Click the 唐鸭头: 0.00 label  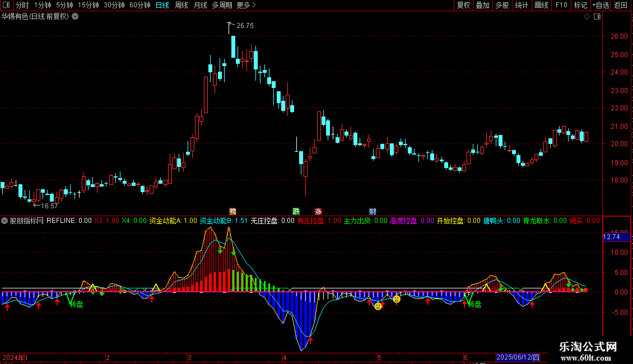[x=502, y=221]
